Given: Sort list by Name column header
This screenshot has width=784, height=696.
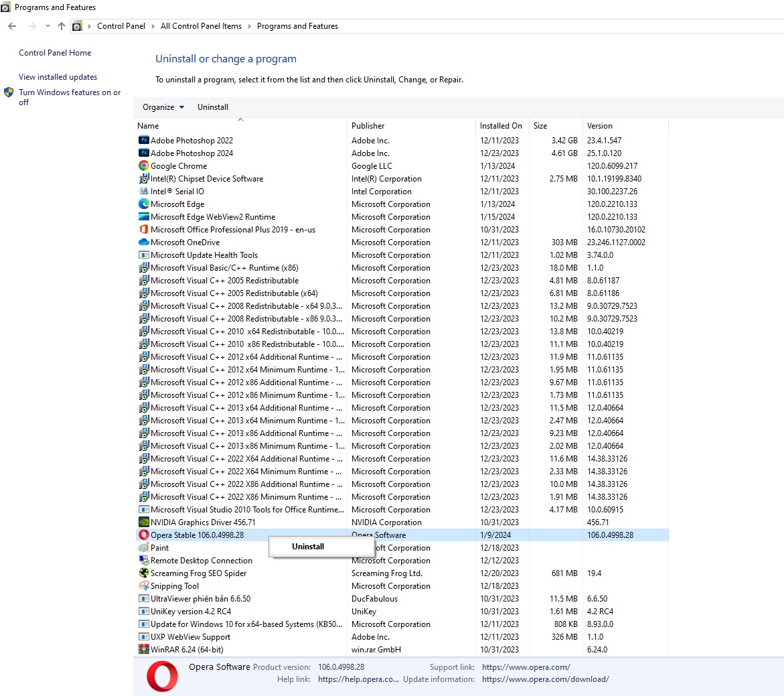Looking at the screenshot, I should [x=240, y=125].
